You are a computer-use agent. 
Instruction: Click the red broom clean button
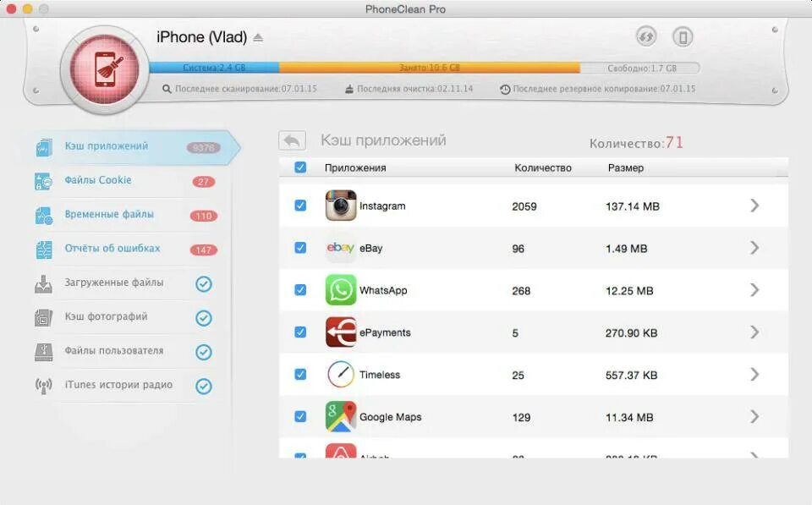click(105, 69)
